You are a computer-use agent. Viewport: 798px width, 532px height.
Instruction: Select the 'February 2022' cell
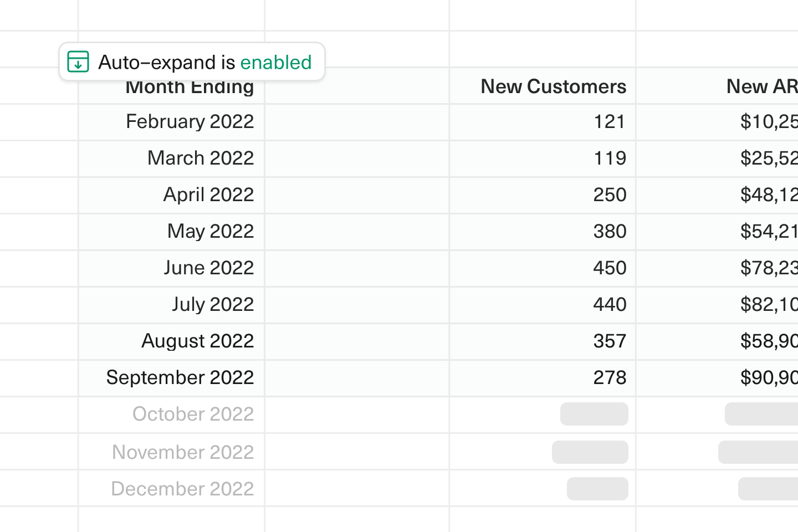click(x=190, y=121)
